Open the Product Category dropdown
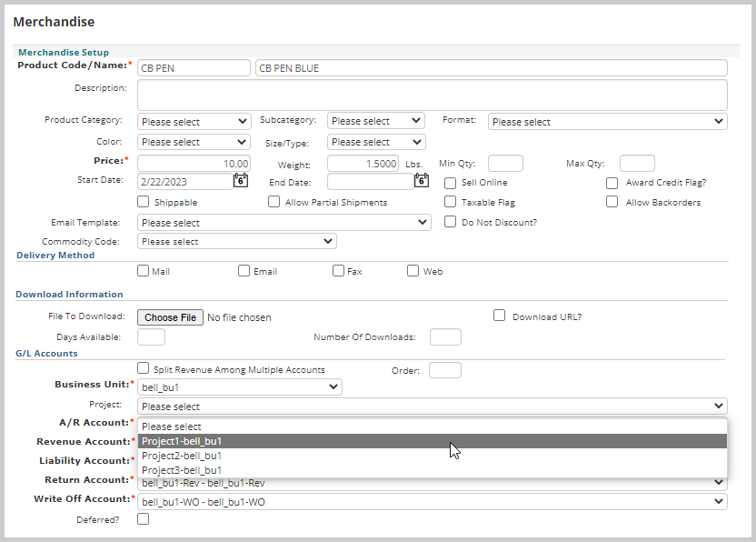The image size is (756, 542). point(194,122)
